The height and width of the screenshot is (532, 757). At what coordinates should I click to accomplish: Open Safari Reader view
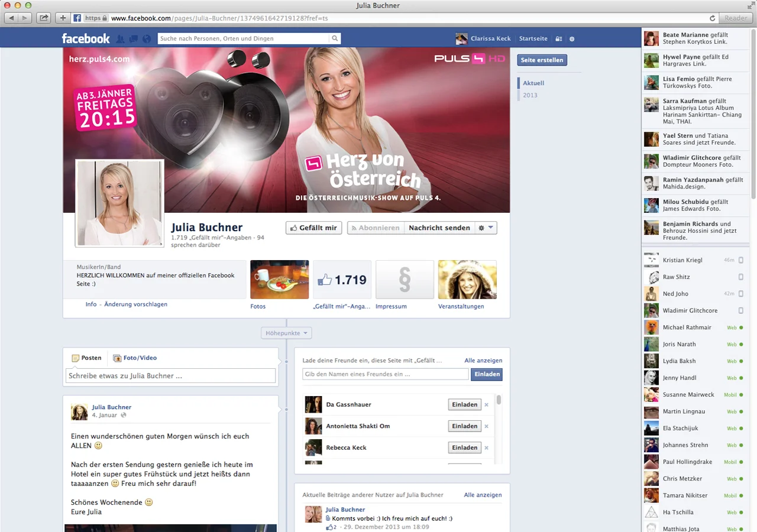point(736,18)
